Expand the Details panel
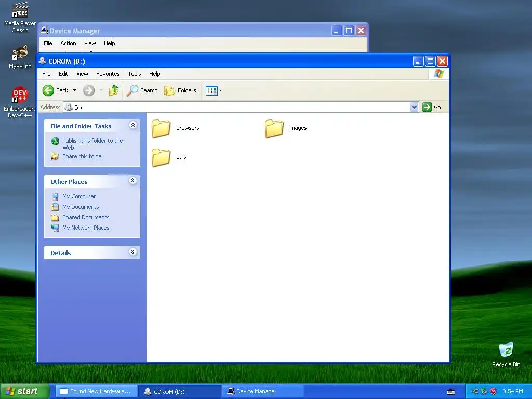Viewport: 532px width, 399px height. (x=132, y=252)
